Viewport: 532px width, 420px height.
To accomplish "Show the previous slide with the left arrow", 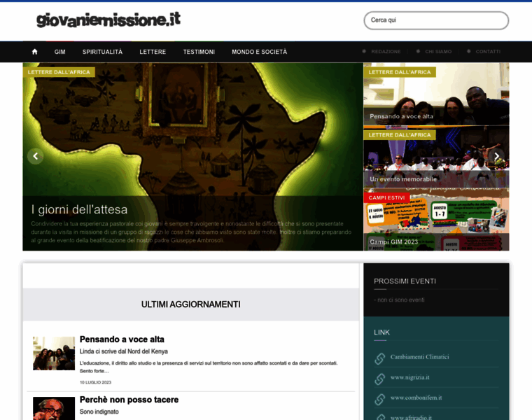I will pos(35,156).
